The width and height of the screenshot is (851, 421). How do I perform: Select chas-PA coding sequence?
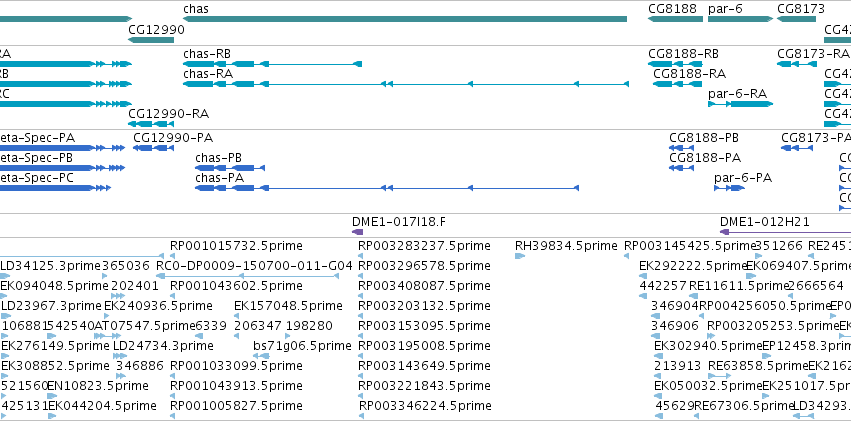click(x=387, y=188)
